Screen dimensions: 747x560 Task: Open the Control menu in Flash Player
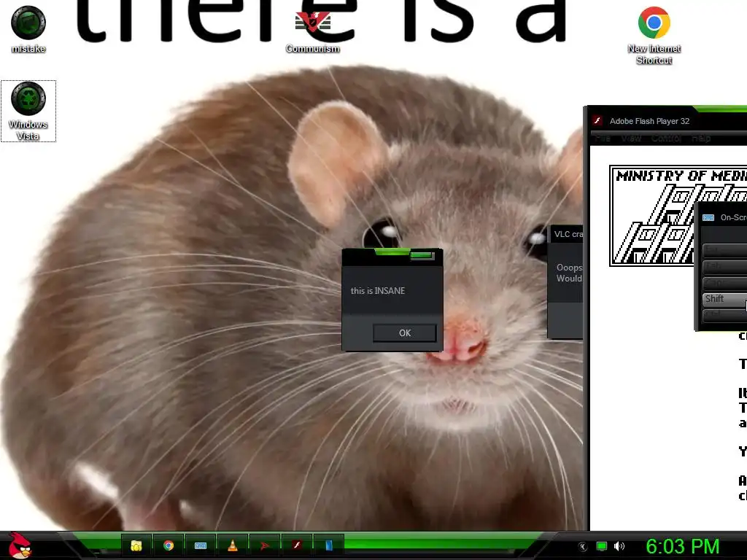(666, 139)
